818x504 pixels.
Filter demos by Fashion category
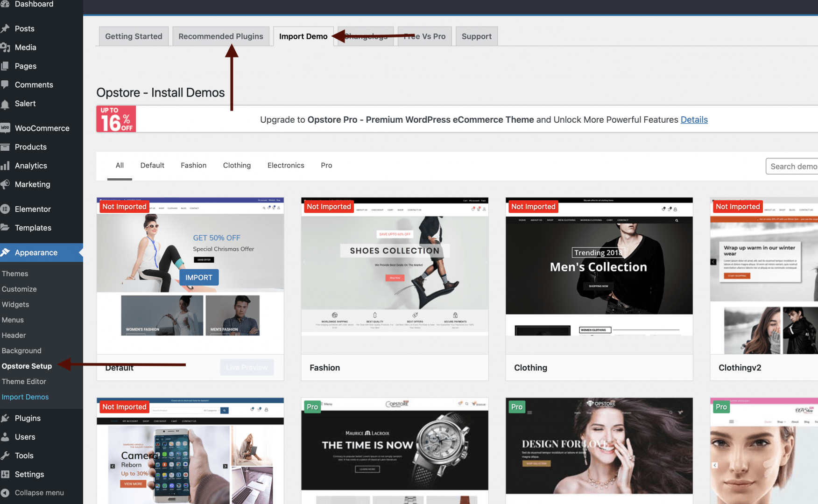pyautogui.click(x=193, y=165)
